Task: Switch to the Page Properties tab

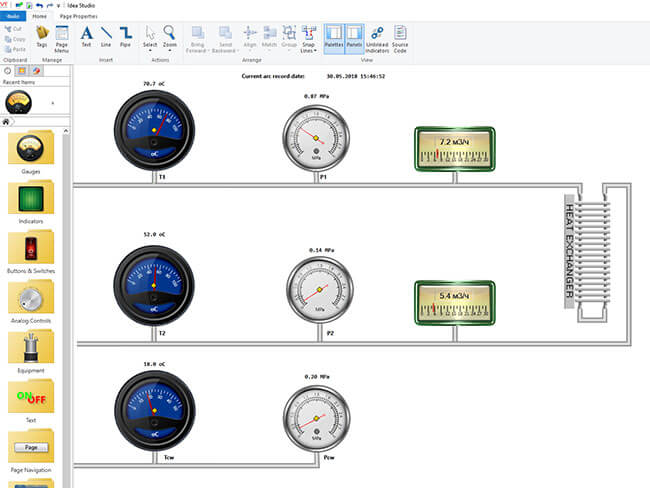Action: point(79,16)
